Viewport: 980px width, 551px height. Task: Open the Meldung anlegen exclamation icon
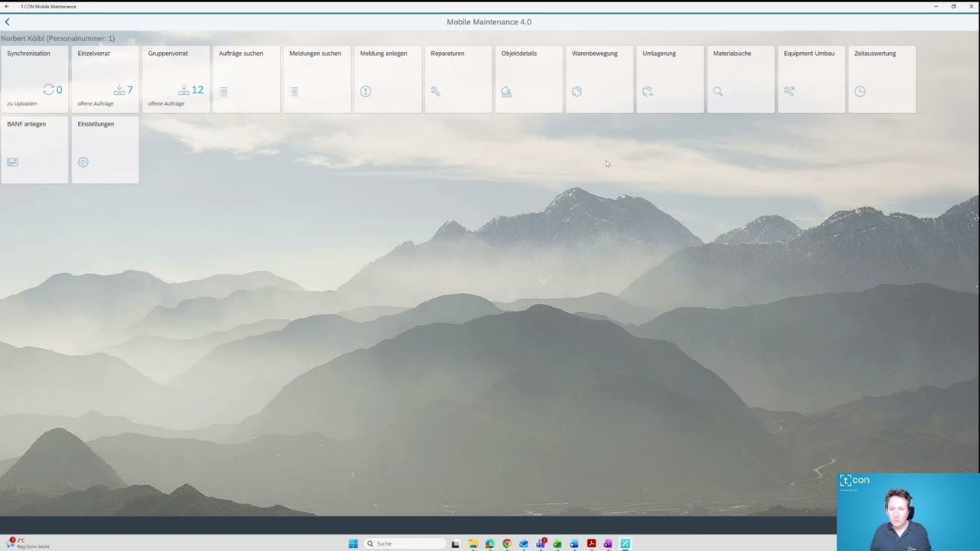(x=365, y=91)
